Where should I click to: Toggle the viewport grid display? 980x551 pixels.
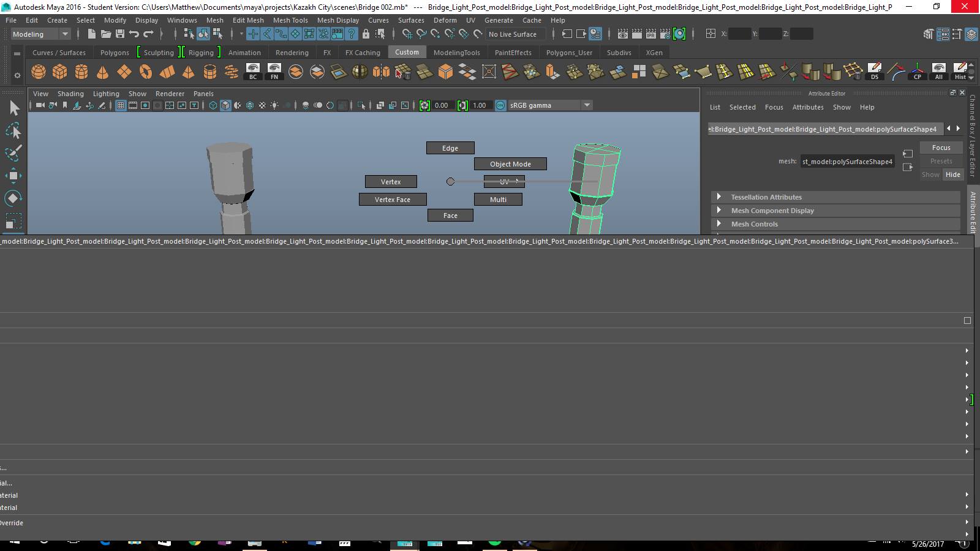pos(121,105)
